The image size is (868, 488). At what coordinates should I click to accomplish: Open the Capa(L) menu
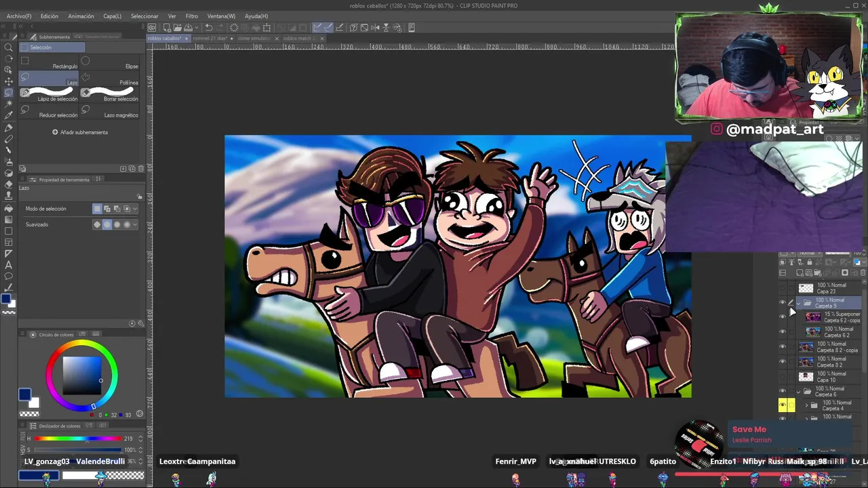click(113, 16)
